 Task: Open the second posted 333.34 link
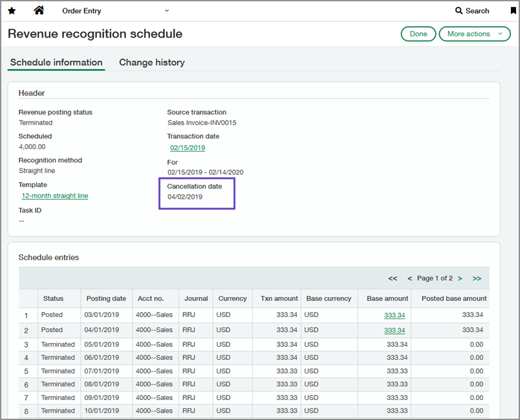tap(395, 329)
